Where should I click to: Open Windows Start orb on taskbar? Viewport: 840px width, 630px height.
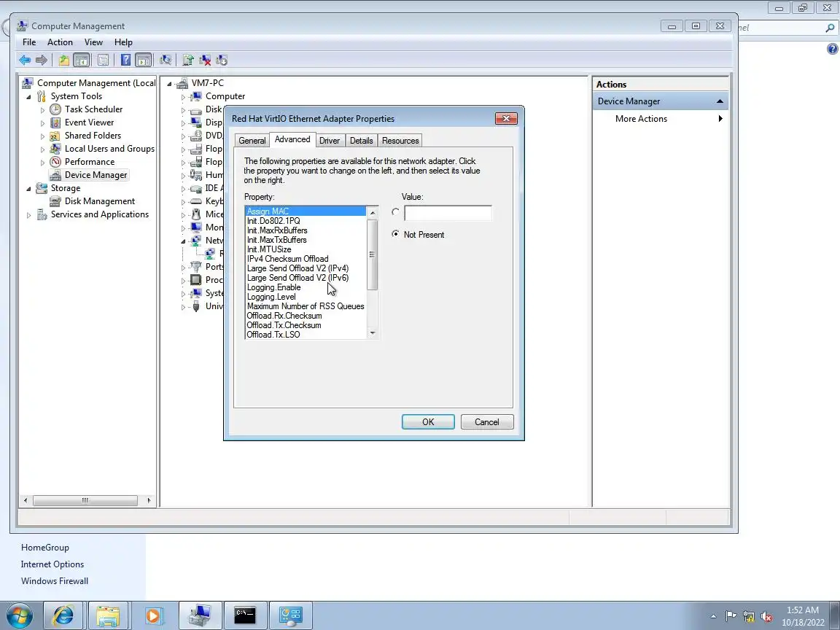click(x=19, y=615)
